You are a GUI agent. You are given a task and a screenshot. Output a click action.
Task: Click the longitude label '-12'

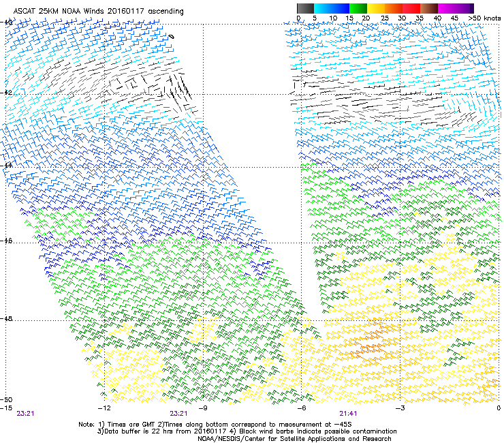pyautogui.click(x=104, y=408)
